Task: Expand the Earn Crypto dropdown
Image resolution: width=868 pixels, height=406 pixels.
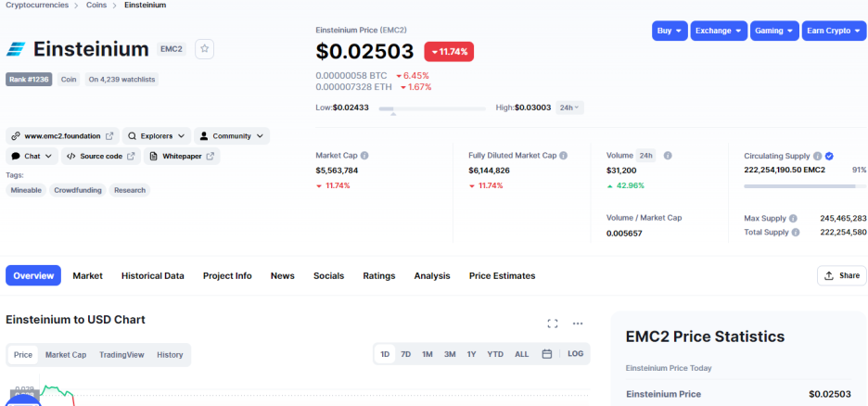Action: click(x=833, y=31)
